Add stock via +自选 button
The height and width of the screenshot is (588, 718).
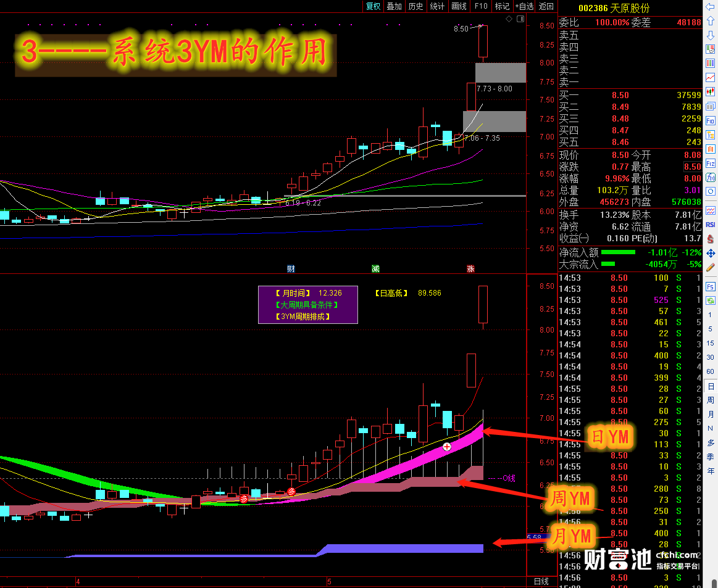(524, 6)
